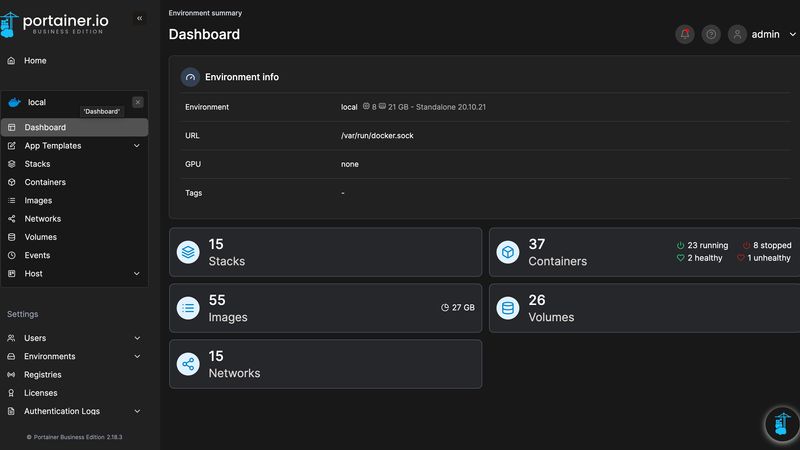Open the help question mark icon
Image resolution: width=800 pixels, height=450 pixels.
(711, 34)
